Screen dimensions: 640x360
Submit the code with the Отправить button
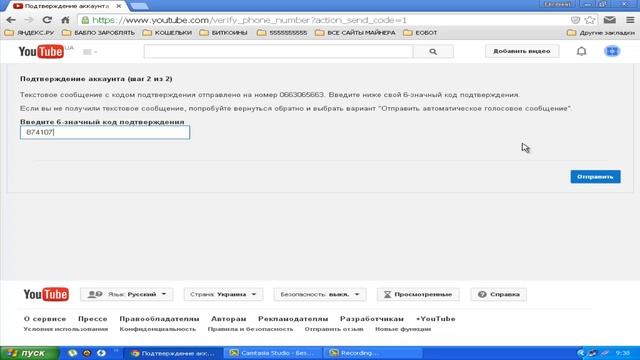pyautogui.click(x=595, y=177)
